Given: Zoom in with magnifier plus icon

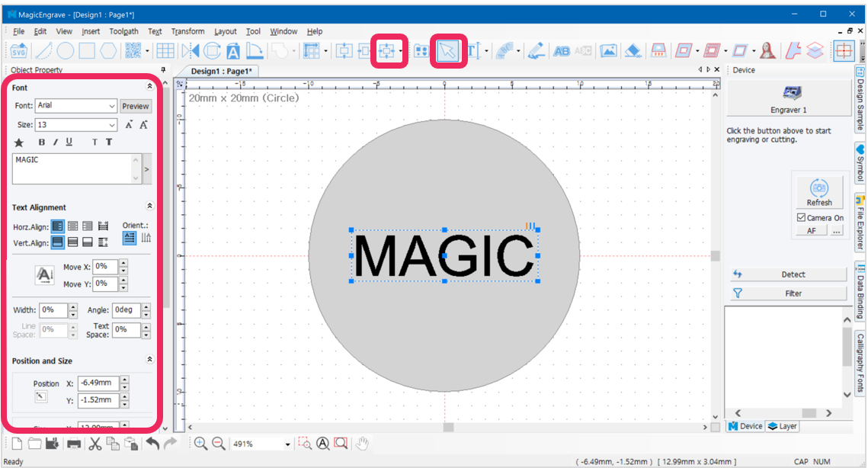Looking at the screenshot, I should [x=200, y=443].
